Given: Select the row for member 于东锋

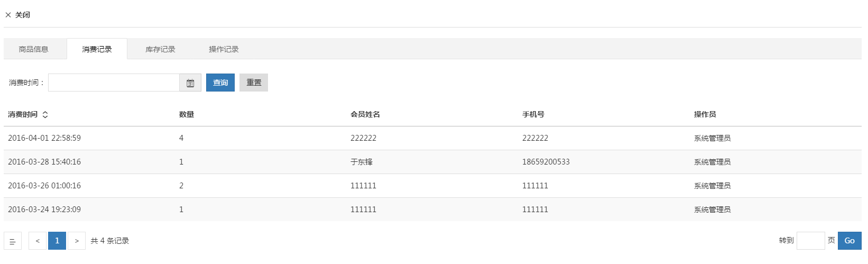Looking at the screenshot, I should point(432,162).
